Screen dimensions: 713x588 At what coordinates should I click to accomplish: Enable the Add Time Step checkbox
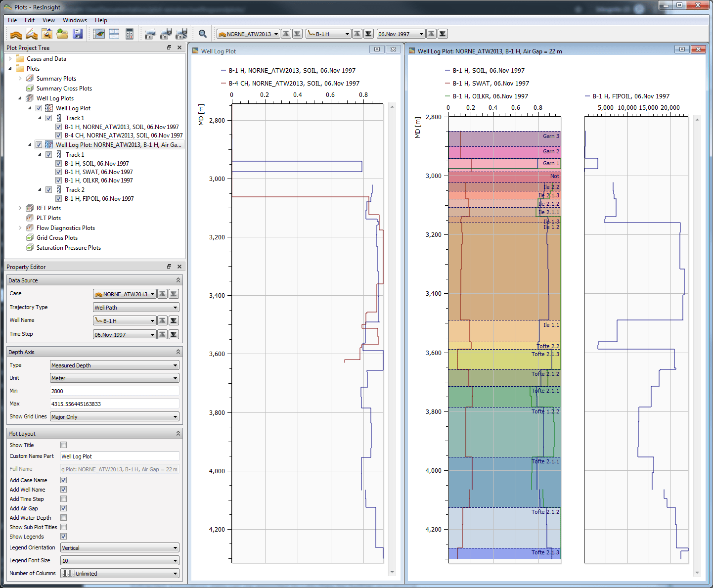coord(63,498)
